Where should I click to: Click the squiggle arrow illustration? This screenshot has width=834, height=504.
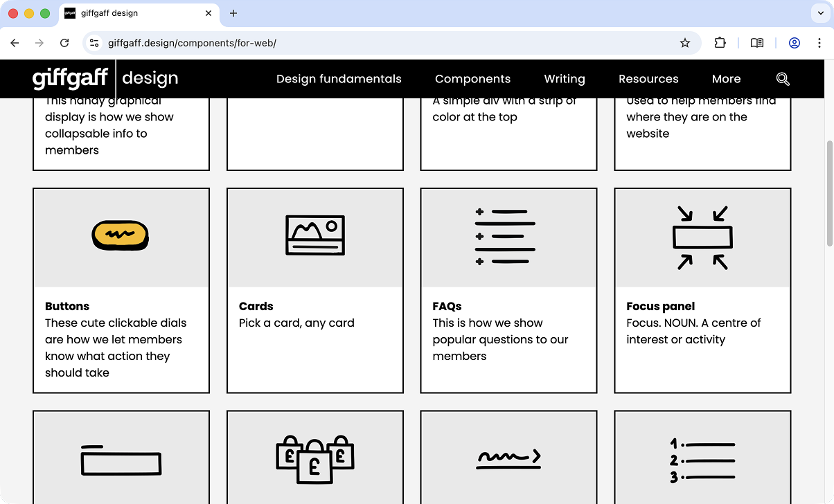pos(508,458)
